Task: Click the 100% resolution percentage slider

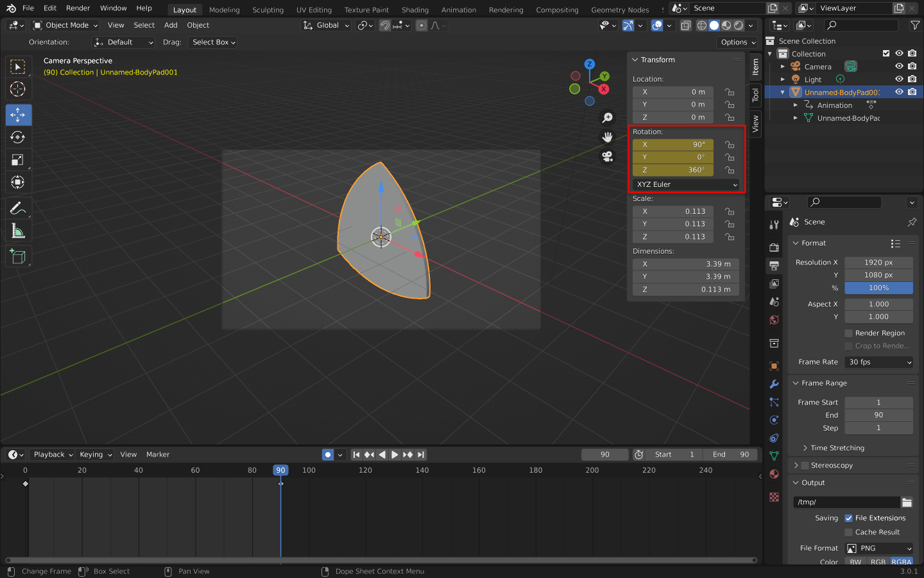Action: 878,288
